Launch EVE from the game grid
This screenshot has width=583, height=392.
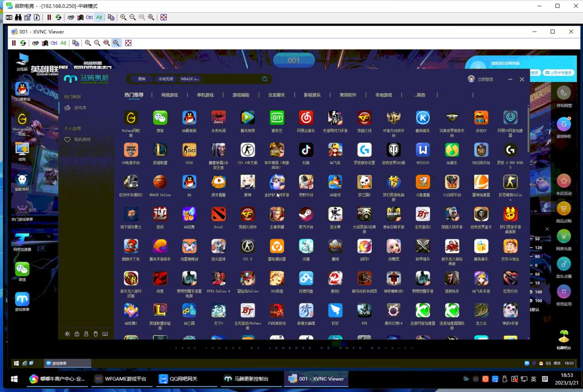(364, 311)
